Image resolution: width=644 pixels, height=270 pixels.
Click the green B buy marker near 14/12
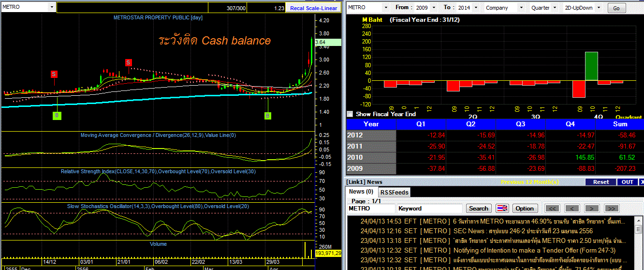[57, 116]
